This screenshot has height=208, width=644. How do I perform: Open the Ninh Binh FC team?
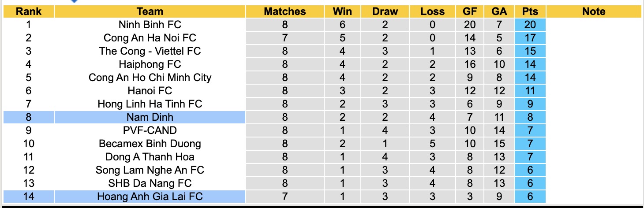coord(150,25)
